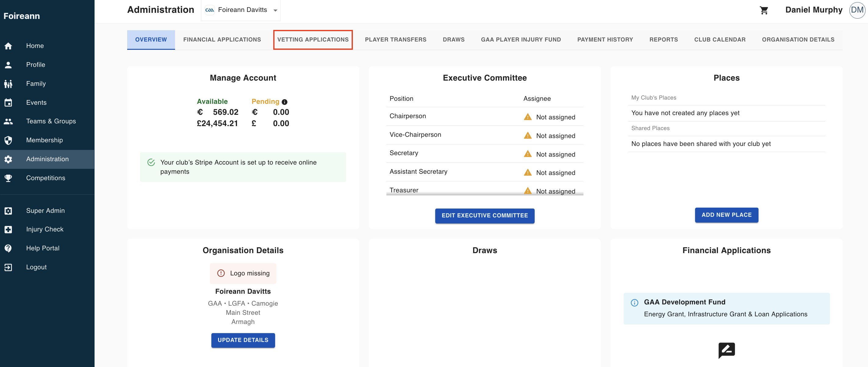Click the Home house icon in sidebar
The image size is (868, 367).
pos(9,46)
